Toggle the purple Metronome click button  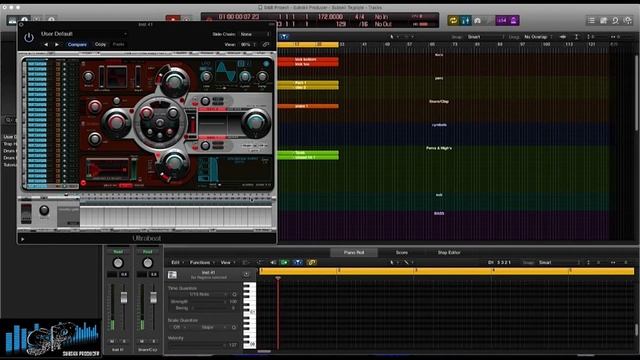[x=513, y=20]
